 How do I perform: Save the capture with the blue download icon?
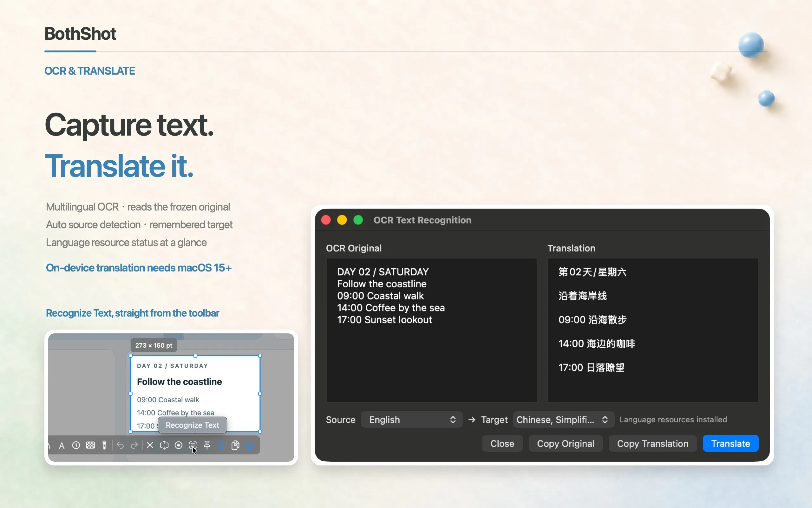click(250, 445)
